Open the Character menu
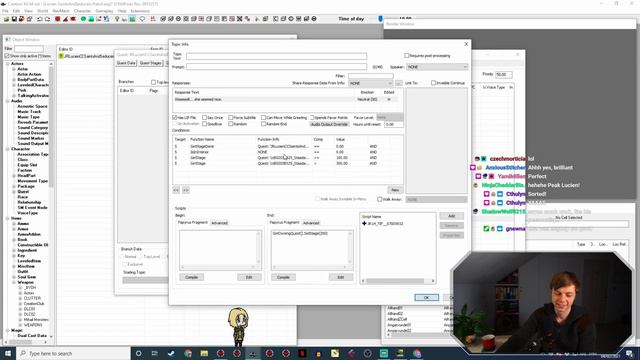Viewport: 640px width, 360px height. point(82,11)
